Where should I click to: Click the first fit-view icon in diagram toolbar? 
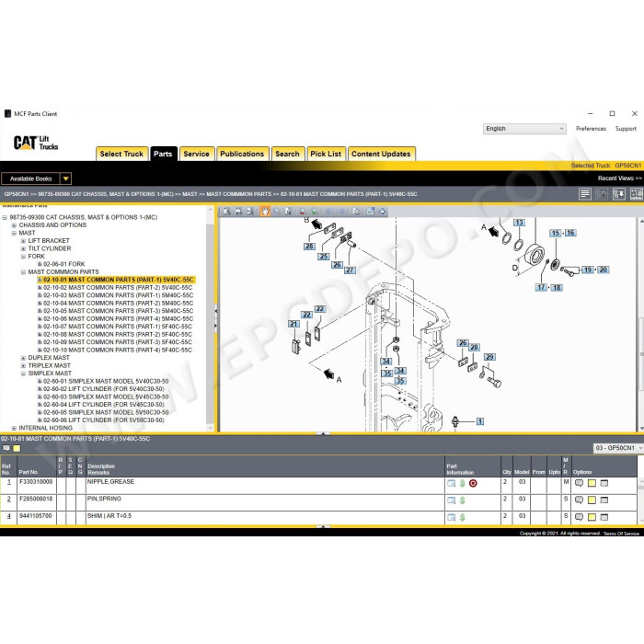226,211
